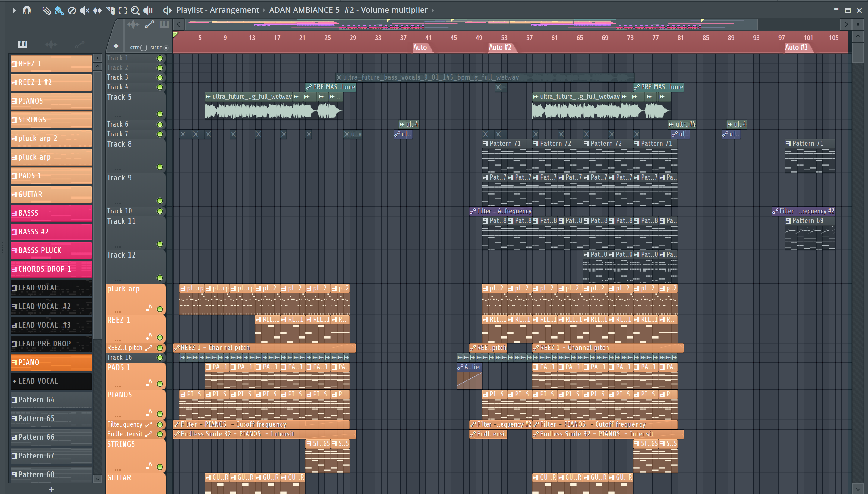Jump to the Auto #2 timeline marker
This screenshot has height=494, width=868.
[500, 48]
